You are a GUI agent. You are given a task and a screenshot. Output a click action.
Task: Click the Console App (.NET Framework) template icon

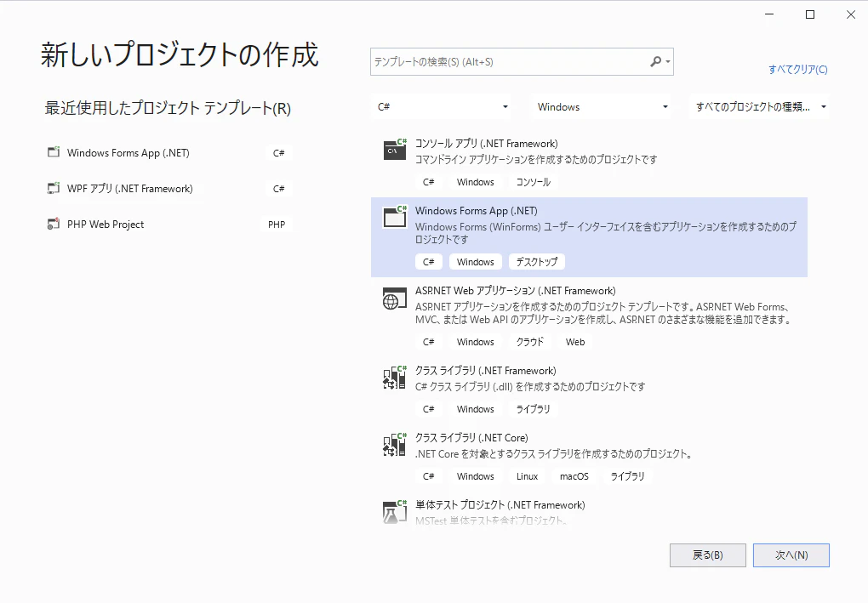(395, 150)
